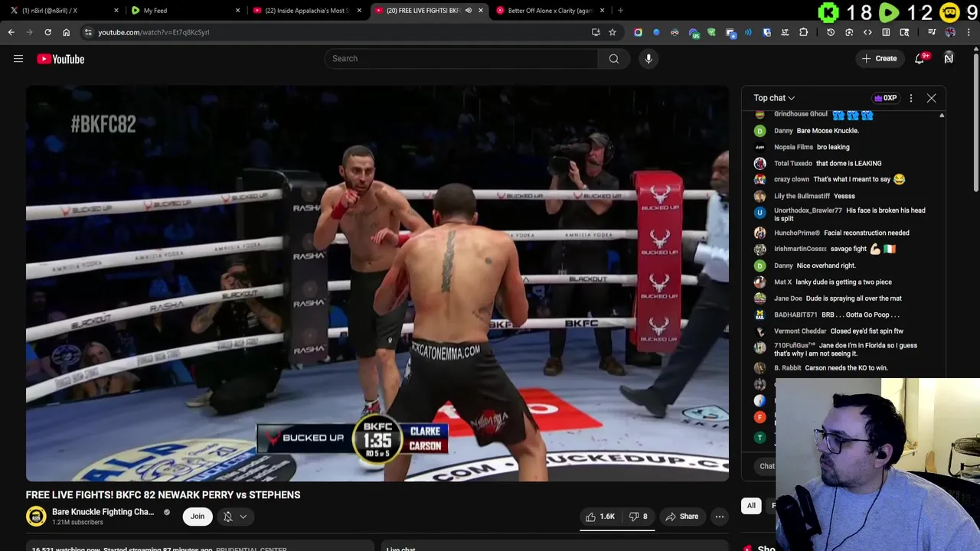
Task: Go back in browser history
Action: (11, 32)
